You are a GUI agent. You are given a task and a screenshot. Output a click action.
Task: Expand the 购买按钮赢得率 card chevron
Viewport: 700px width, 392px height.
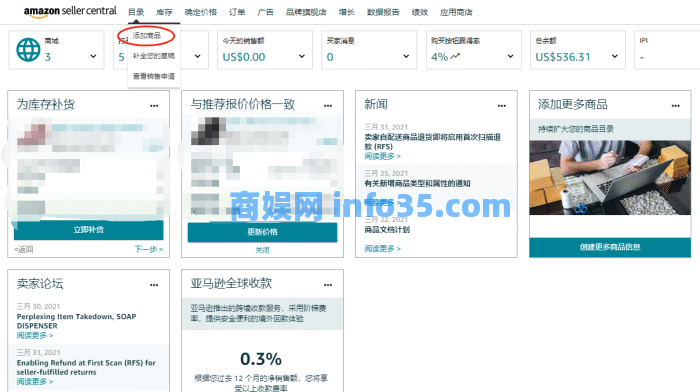(x=510, y=56)
